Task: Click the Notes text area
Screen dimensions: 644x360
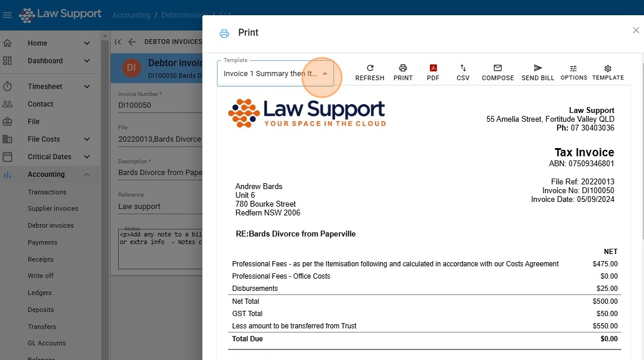Action: (x=160, y=249)
